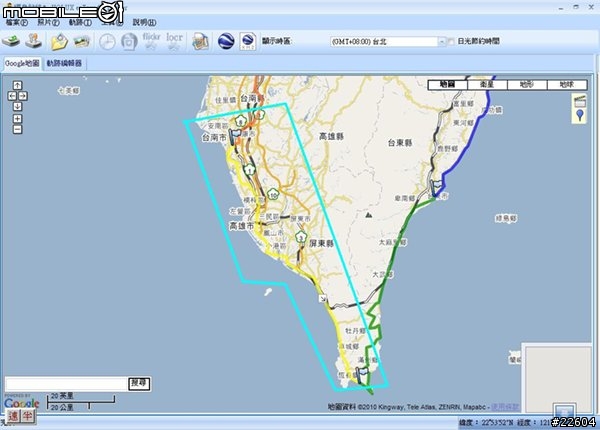The image size is (600, 430).
Task: Click the 台東縣 map label
Action: click(x=400, y=143)
